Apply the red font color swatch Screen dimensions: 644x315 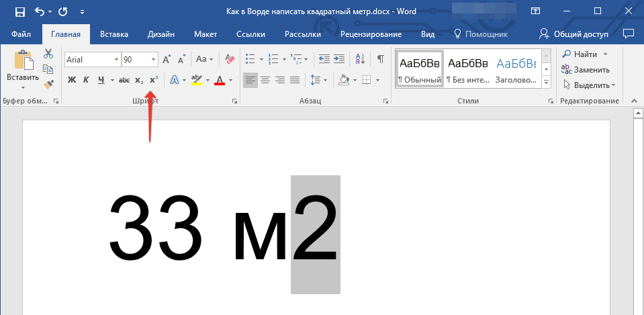(219, 80)
